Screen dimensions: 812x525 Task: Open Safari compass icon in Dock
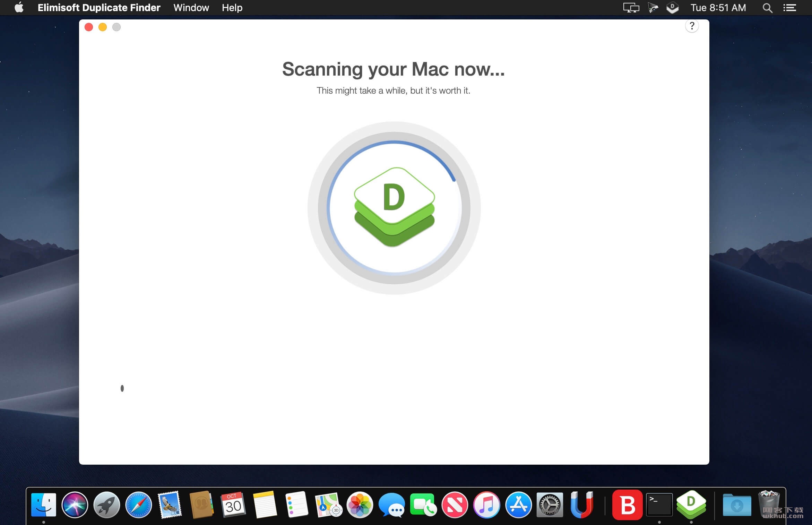click(138, 505)
